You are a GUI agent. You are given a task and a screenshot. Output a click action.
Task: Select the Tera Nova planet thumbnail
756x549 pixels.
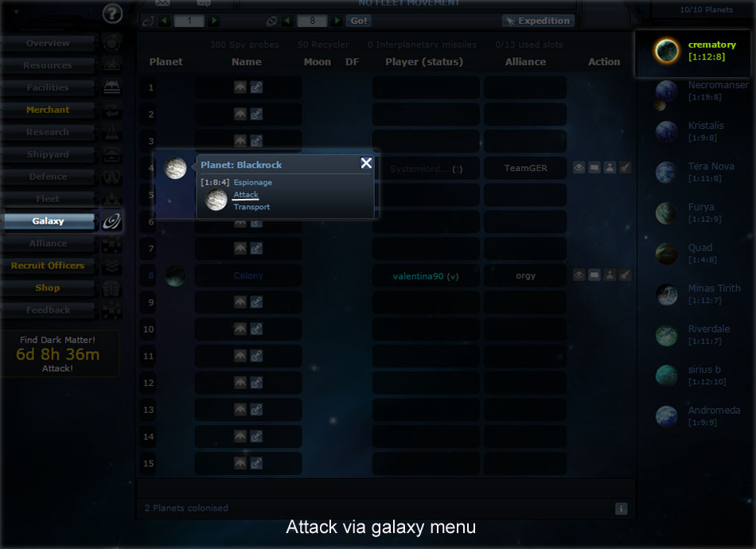[x=666, y=172]
